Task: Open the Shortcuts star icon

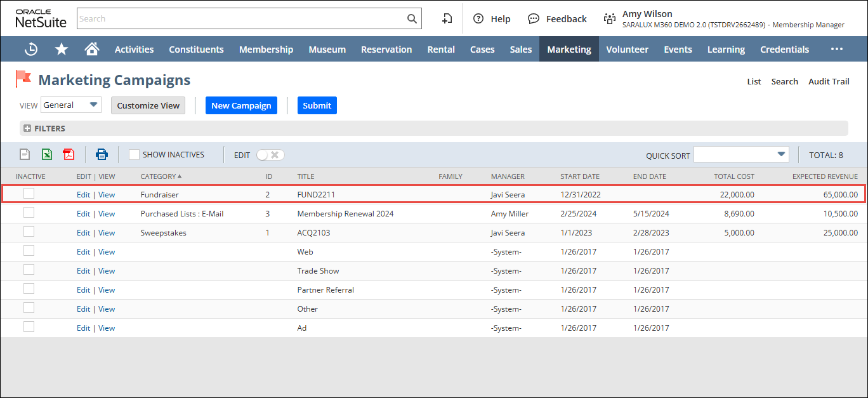Action: pos(62,50)
